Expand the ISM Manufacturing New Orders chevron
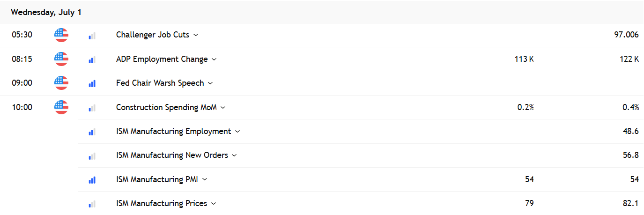 (x=234, y=156)
